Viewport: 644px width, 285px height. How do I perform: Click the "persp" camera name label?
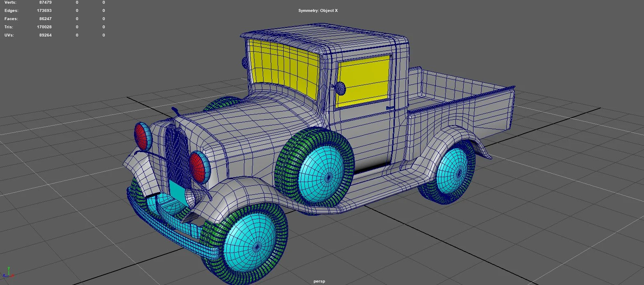pos(319,282)
